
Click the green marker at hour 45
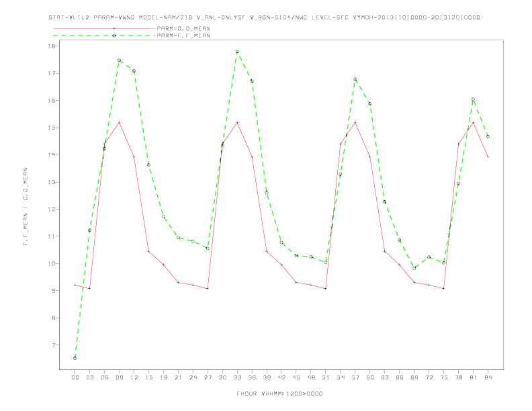(296, 255)
